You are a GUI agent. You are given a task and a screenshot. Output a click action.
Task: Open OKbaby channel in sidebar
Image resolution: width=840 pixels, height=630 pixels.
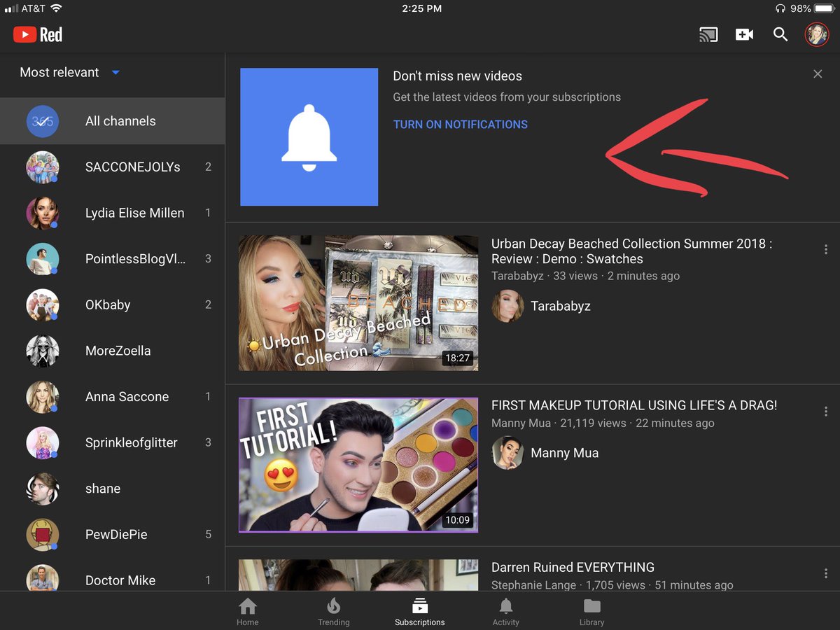(x=112, y=304)
